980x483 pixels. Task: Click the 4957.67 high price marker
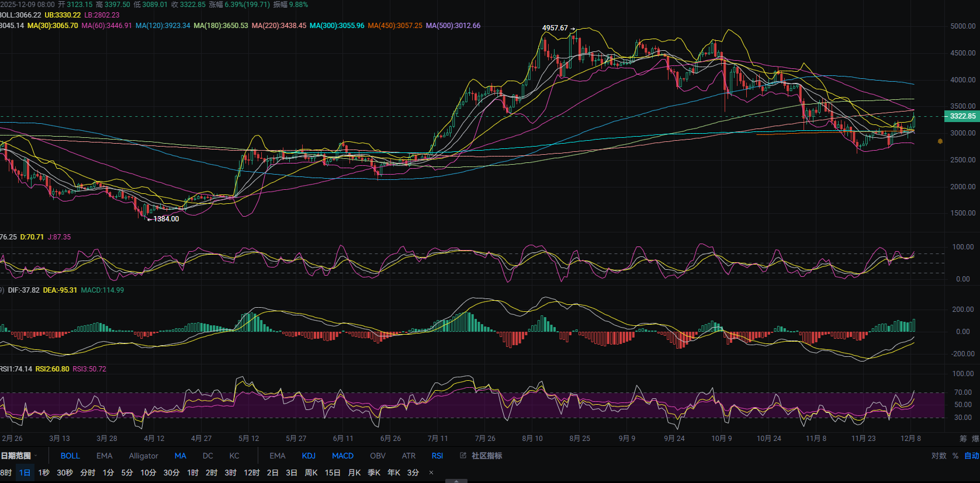[555, 28]
